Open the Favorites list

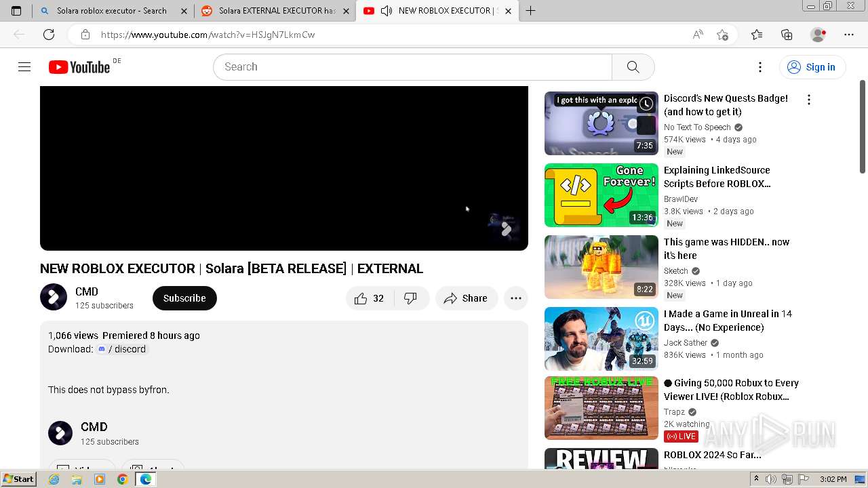[x=757, y=35]
